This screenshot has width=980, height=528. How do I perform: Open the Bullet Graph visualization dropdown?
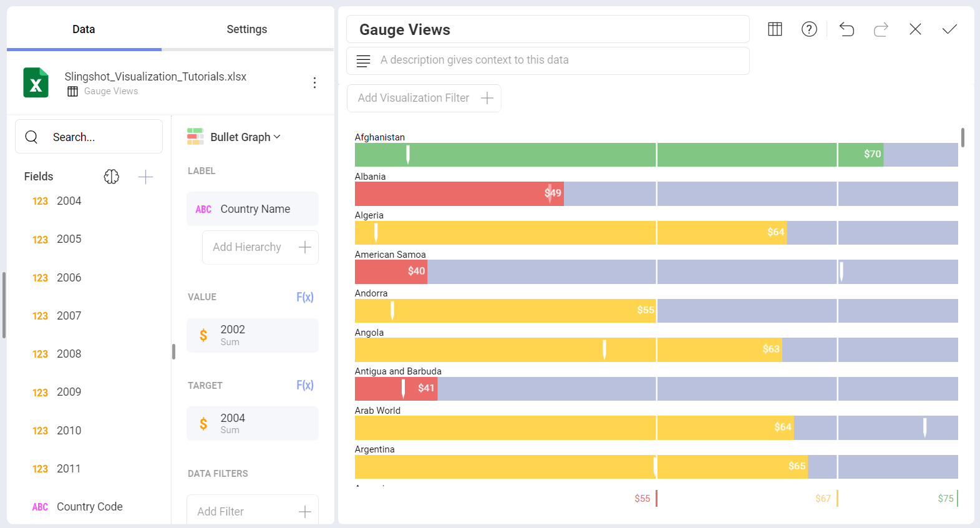(245, 137)
